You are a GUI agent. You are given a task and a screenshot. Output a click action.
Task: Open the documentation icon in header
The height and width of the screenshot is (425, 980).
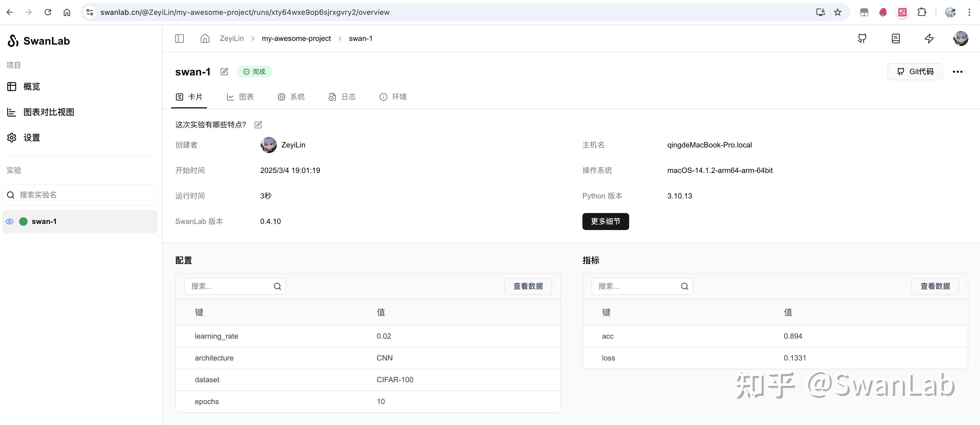point(896,39)
